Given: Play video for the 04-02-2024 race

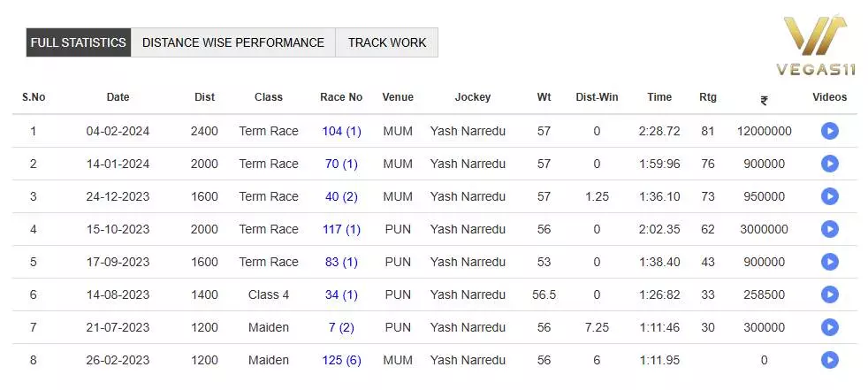Looking at the screenshot, I should pyautogui.click(x=829, y=131).
